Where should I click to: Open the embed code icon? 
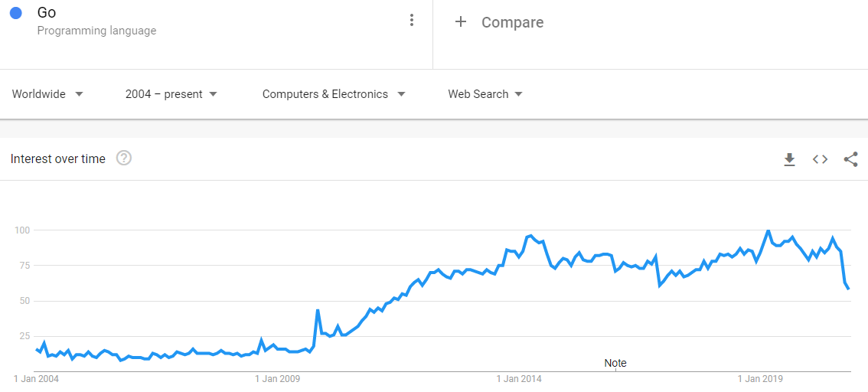pos(820,159)
